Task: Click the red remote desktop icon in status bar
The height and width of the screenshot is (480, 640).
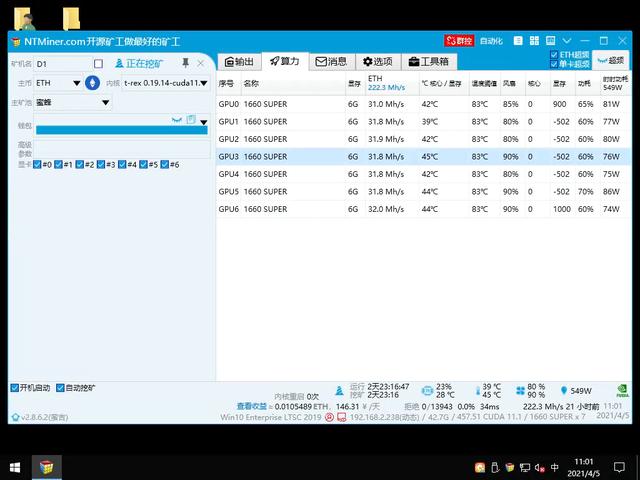Action: (342, 417)
